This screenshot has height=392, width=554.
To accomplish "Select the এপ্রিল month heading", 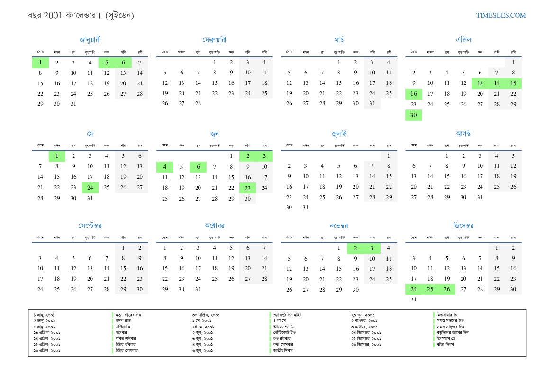I will (x=463, y=40).
